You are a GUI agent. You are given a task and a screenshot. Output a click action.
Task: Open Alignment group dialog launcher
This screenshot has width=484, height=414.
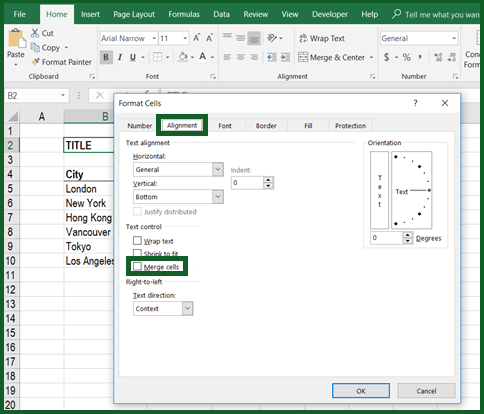point(372,77)
